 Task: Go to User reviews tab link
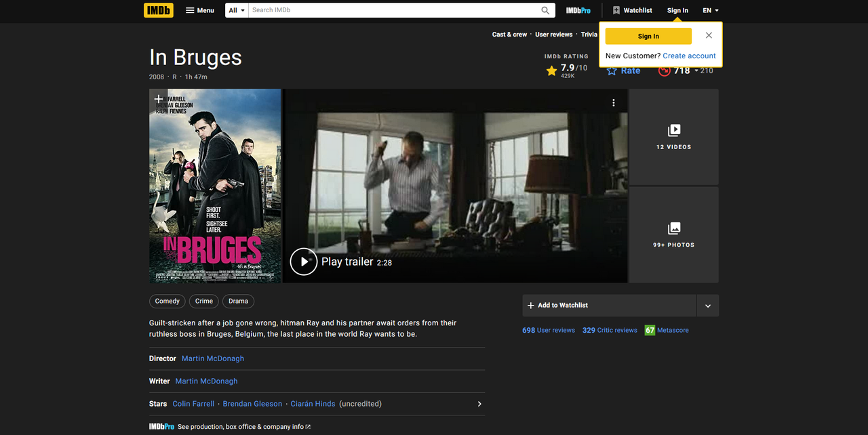tap(553, 35)
